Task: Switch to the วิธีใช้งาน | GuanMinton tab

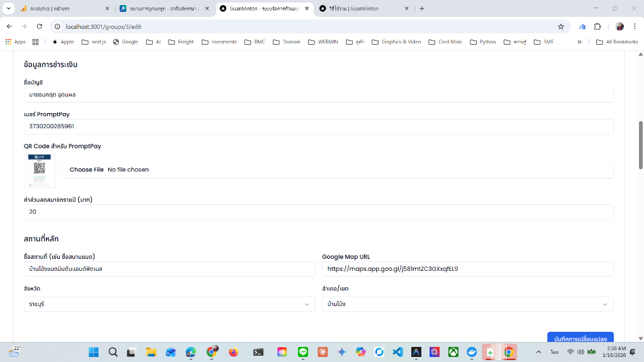Action: (363, 8)
